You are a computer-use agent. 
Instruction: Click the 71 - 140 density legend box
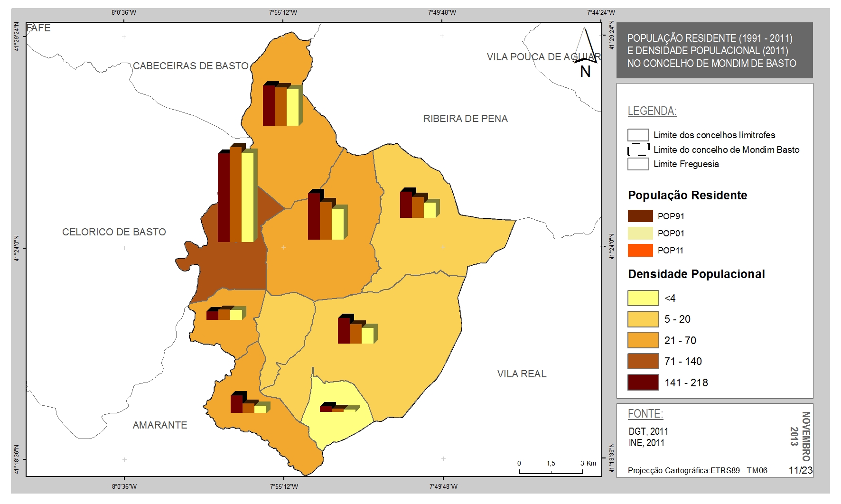643,361
